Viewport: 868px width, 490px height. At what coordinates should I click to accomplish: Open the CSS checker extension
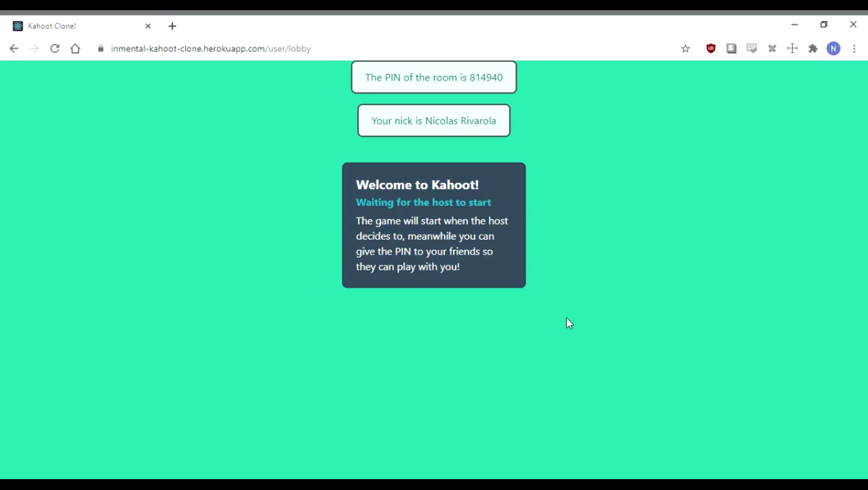tap(752, 48)
